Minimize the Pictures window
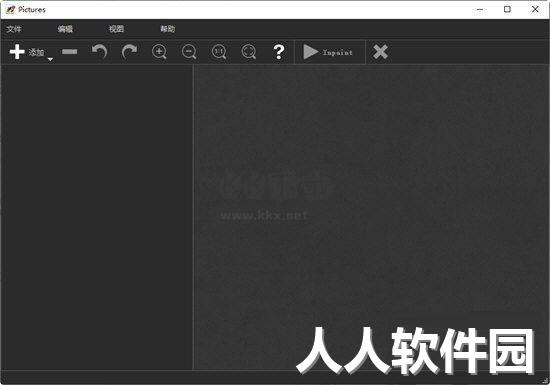The width and height of the screenshot is (550, 385). click(479, 9)
